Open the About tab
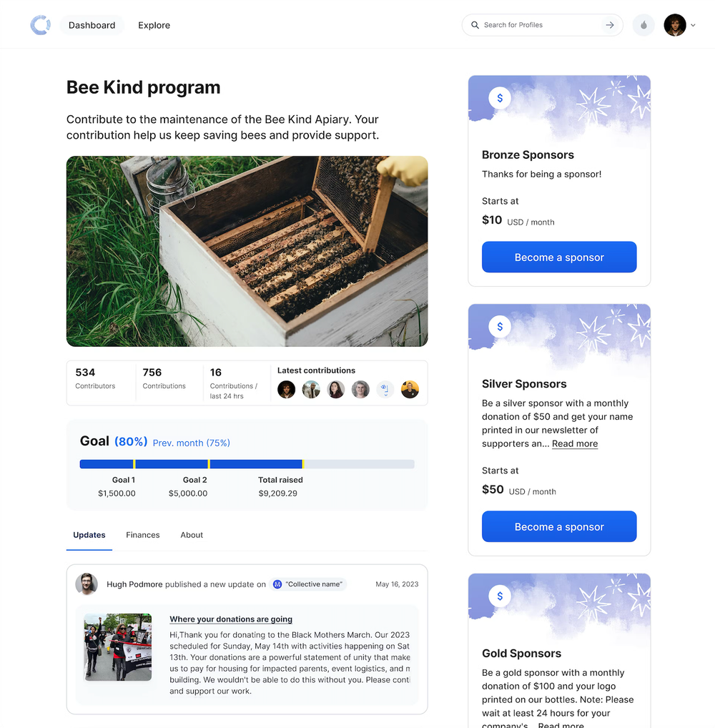The width and height of the screenshot is (715, 728). click(x=191, y=535)
